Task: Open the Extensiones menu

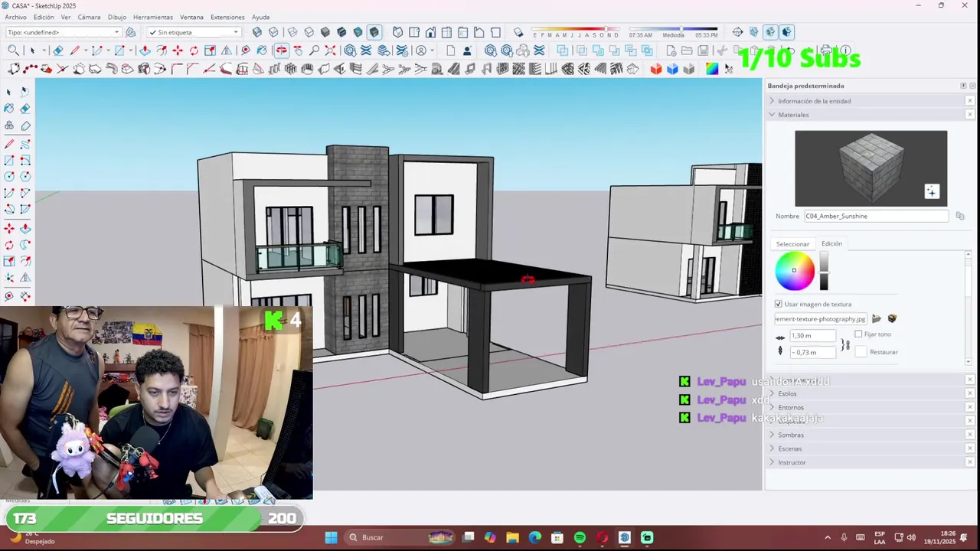Action: pos(227,17)
